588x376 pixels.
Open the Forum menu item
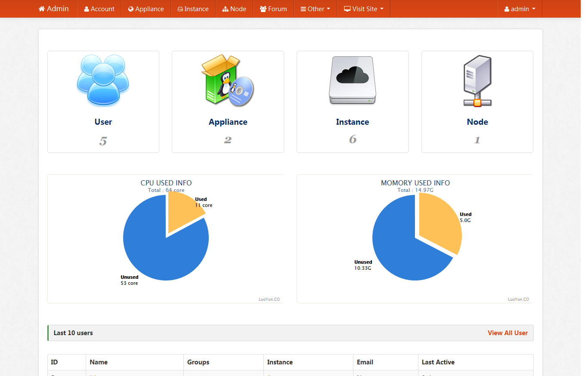click(273, 9)
